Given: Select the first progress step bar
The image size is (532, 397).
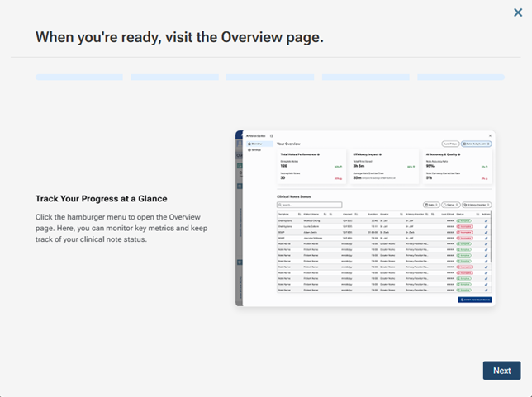Looking at the screenshot, I should tap(79, 78).
